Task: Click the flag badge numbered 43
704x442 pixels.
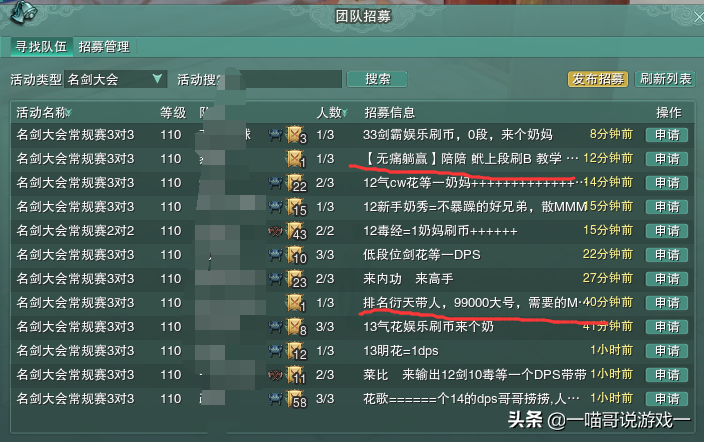Action: (296, 231)
